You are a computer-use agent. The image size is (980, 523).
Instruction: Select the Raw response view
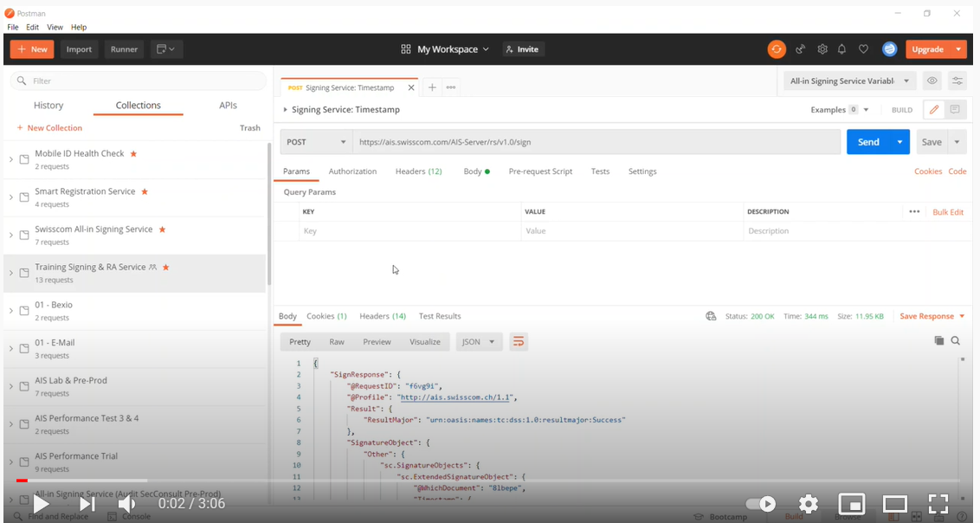(337, 342)
